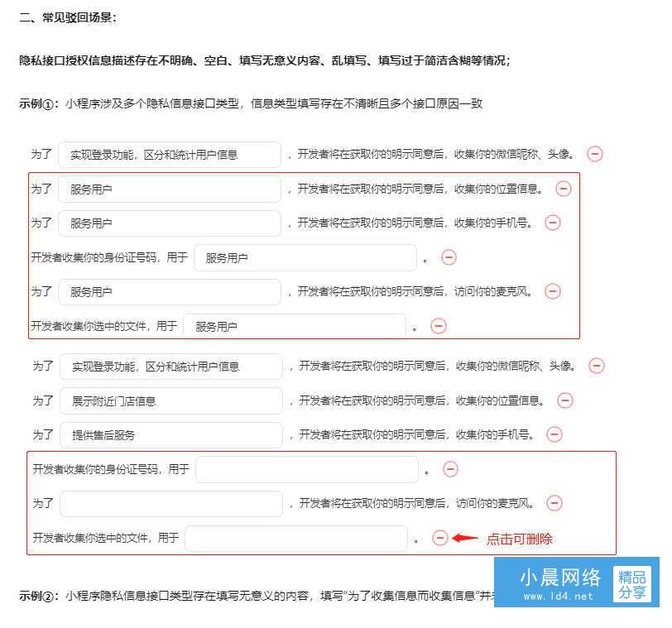The image size is (672, 628).
Task: Click '服务用户' field in the ID number row
Action: pyautogui.click(x=305, y=257)
